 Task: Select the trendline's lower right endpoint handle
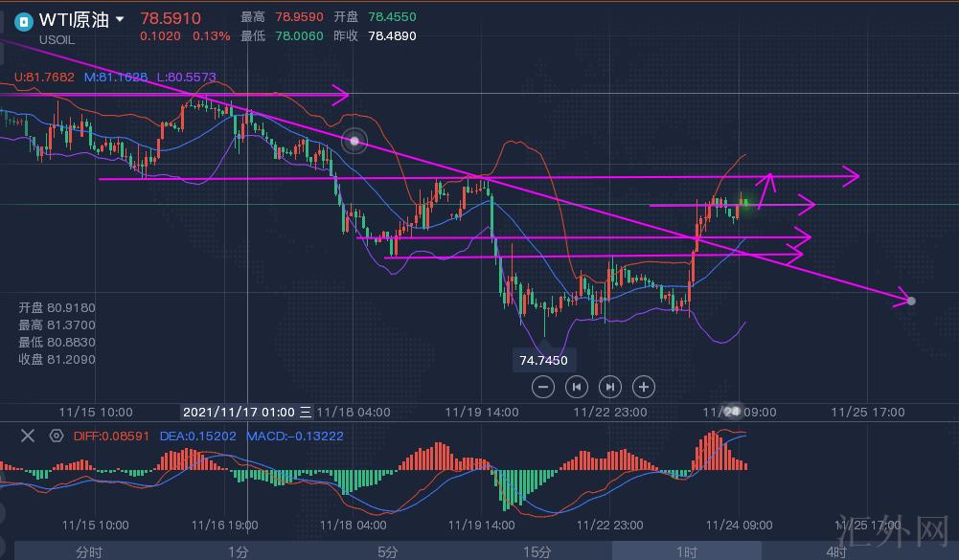click(x=911, y=301)
